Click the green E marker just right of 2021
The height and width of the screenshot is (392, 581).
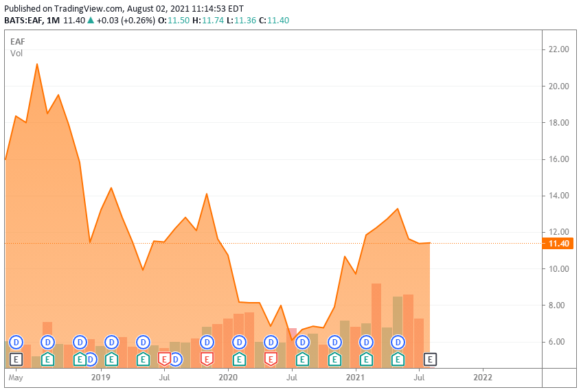pos(366,359)
